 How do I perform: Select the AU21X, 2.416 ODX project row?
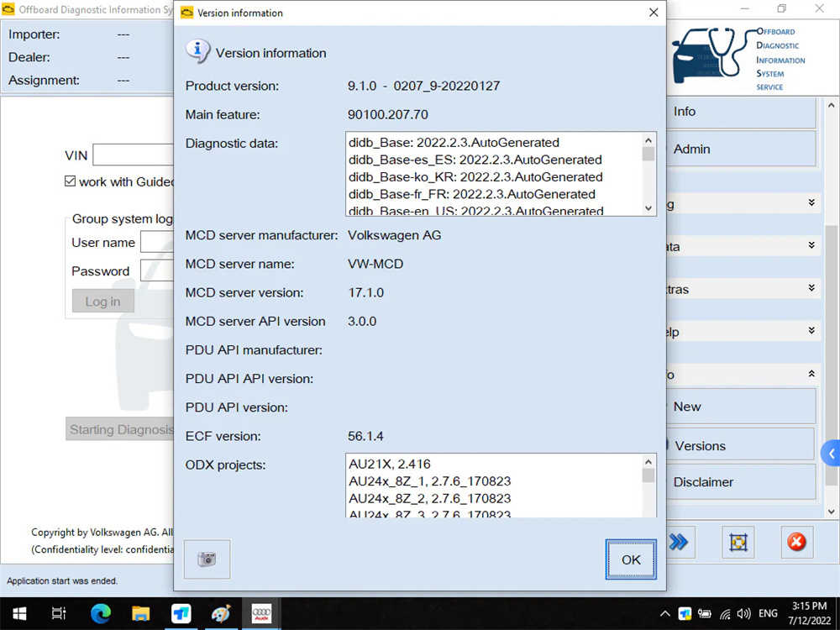pos(390,464)
